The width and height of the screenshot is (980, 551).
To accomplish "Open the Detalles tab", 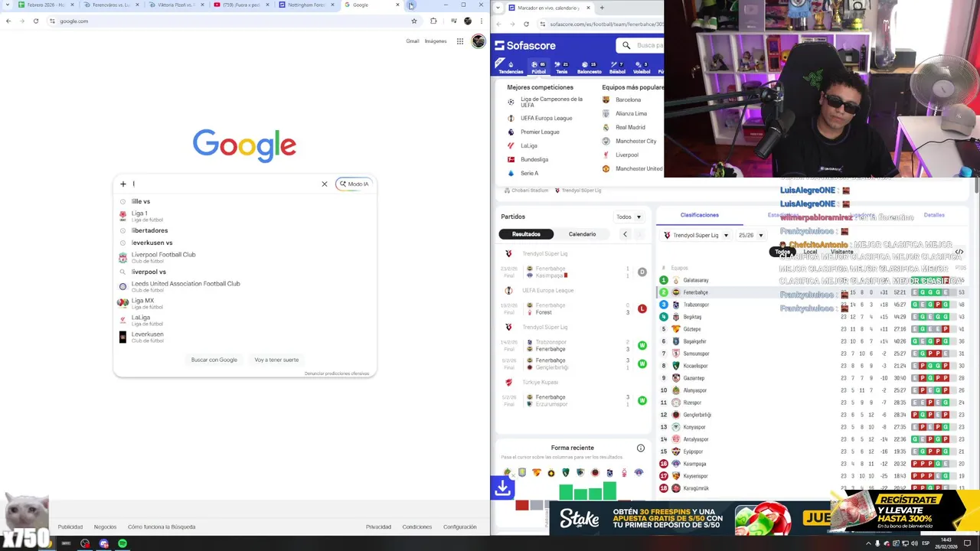I will (934, 215).
